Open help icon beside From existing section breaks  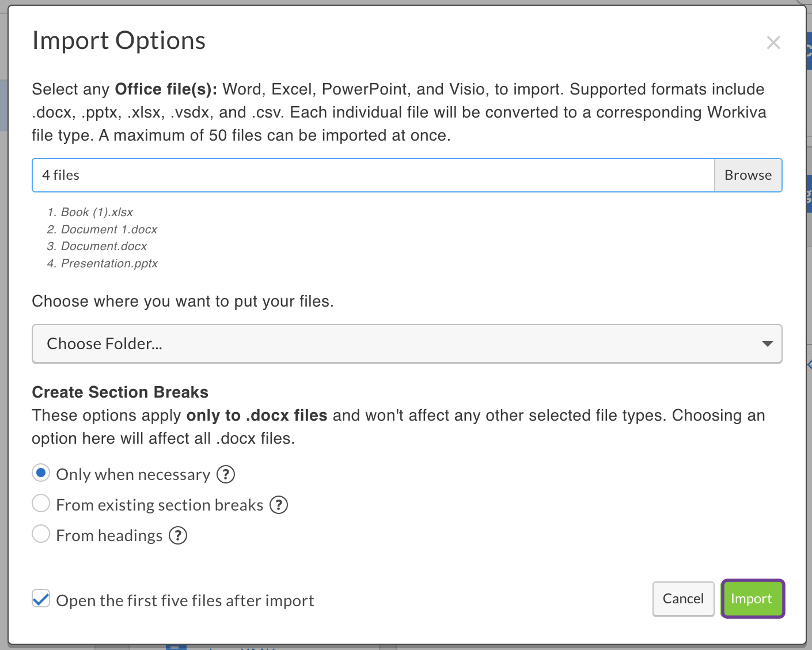tap(279, 505)
